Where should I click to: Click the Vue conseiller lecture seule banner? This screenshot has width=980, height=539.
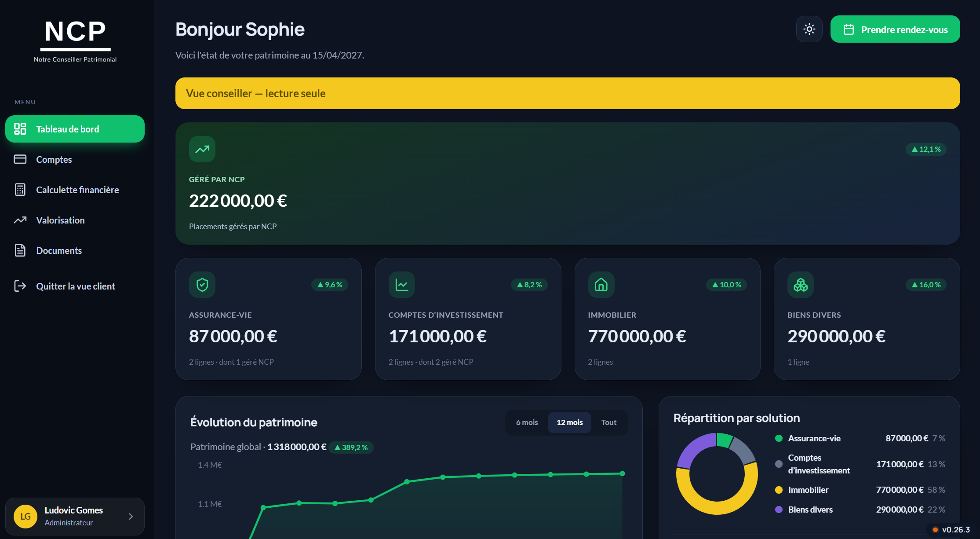[568, 93]
